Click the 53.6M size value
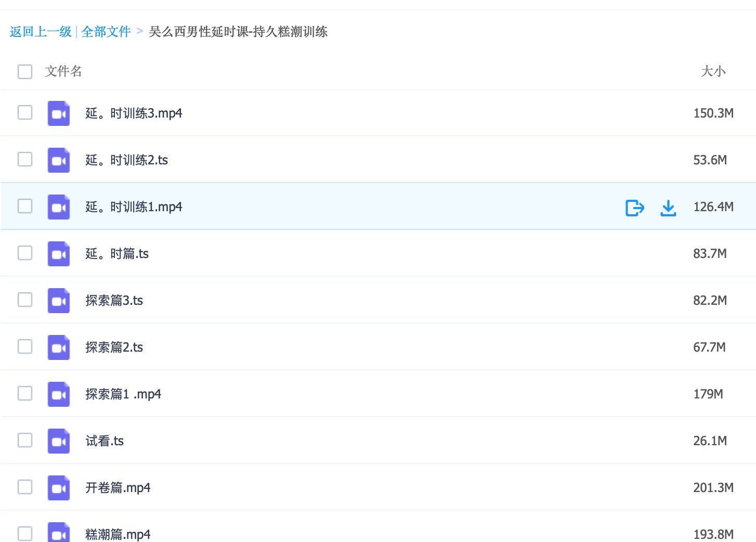 click(x=710, y=160)
